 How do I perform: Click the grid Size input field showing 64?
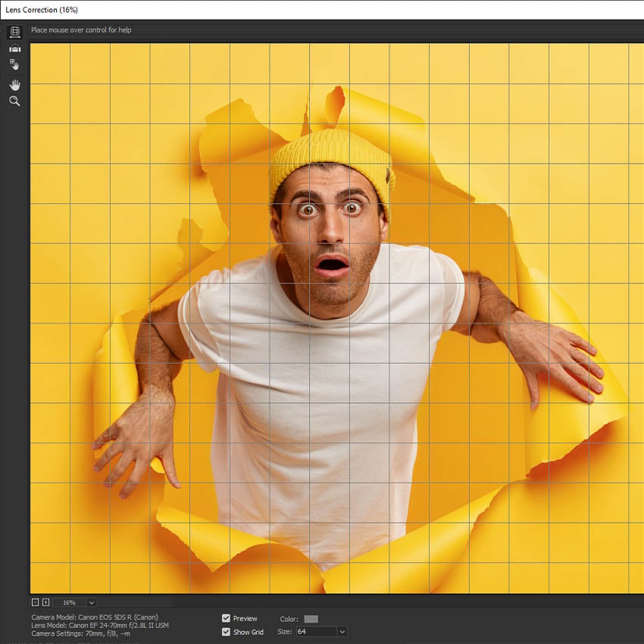[314, 632]
